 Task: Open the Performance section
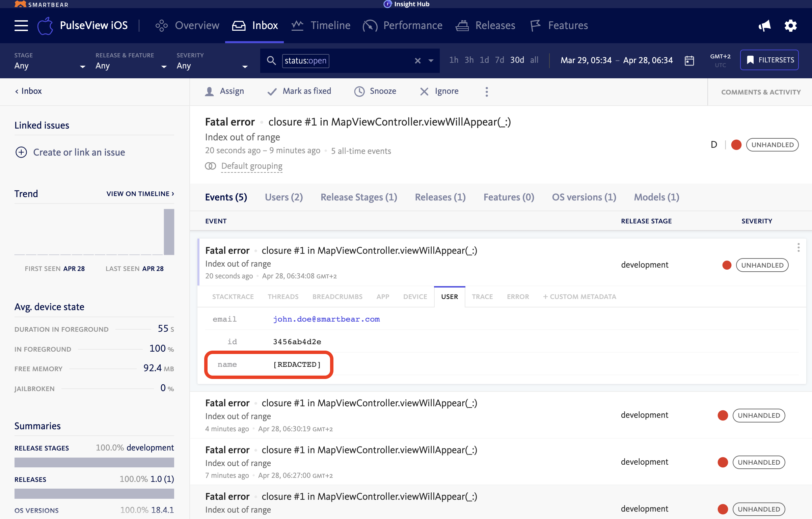click(402, 26)
